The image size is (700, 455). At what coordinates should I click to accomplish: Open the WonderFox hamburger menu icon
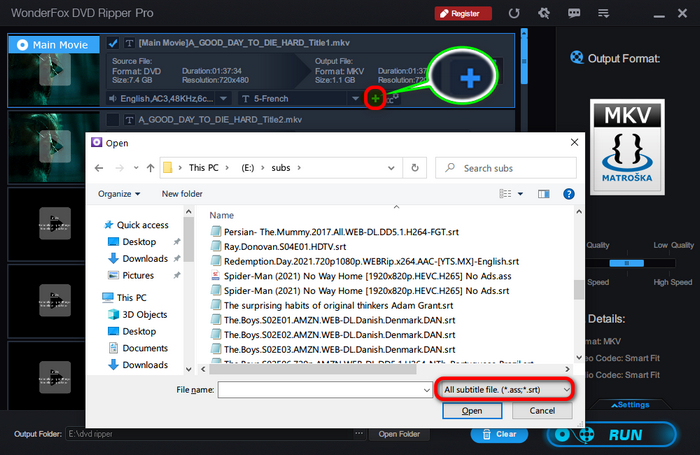click(x=604, y=13)
